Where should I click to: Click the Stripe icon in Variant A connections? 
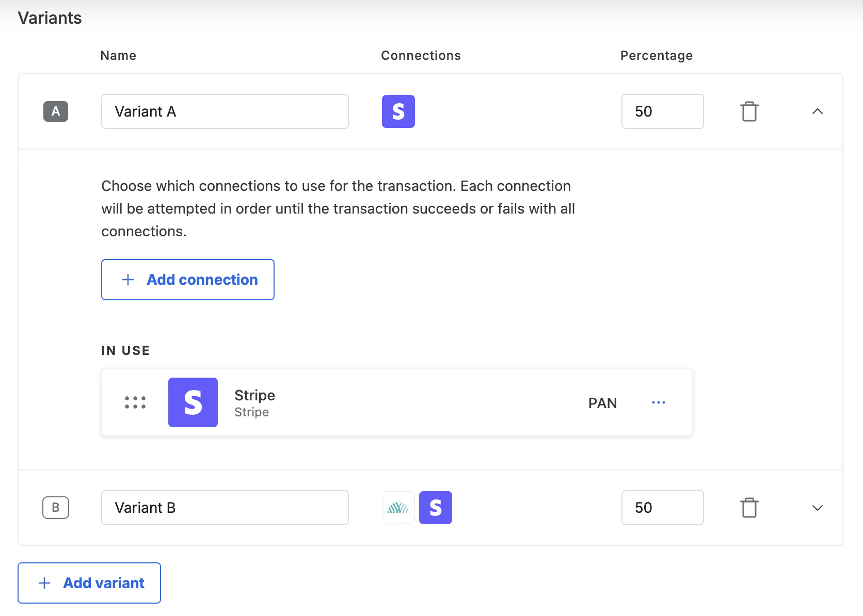[x=398, y=111]
